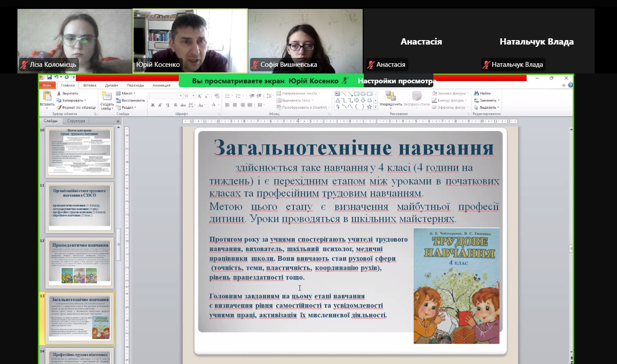Select Format Painter (Формат по образцу)
This screenshot has height=364, width=617.
[x=76, y=107]
